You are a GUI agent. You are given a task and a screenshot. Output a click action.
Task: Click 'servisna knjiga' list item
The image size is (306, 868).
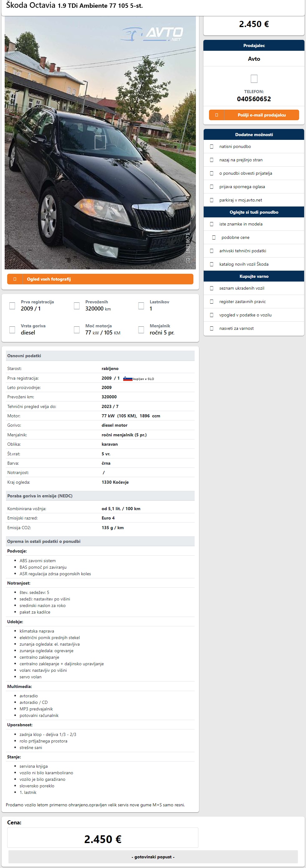(33, 766)
